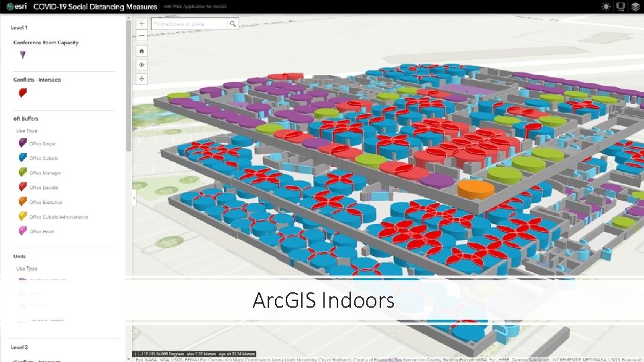Click the Office Double legend label
The image size is (644, 362).
pos(44,188)
